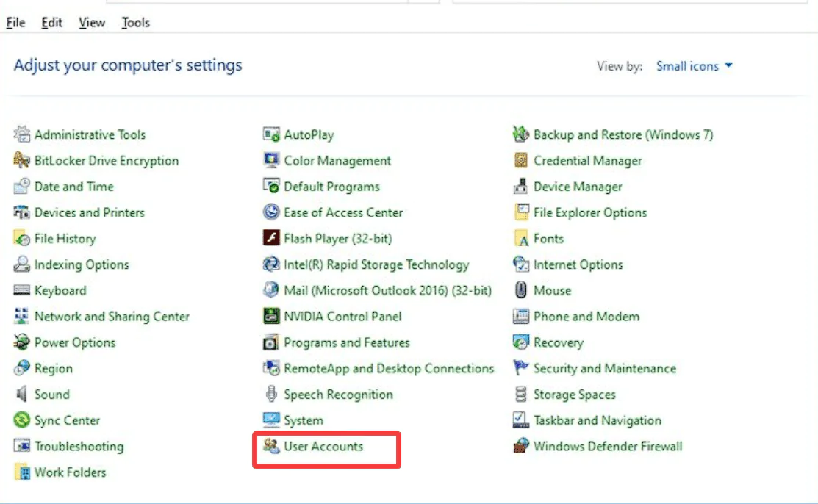Click the Windows Defender Firewall icon
Screen dimensions: 818x504
click(521, 446)
